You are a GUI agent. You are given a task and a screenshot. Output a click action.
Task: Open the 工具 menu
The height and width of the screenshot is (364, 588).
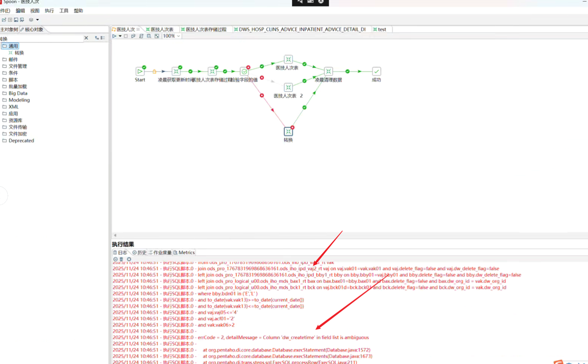click(64, 11)
